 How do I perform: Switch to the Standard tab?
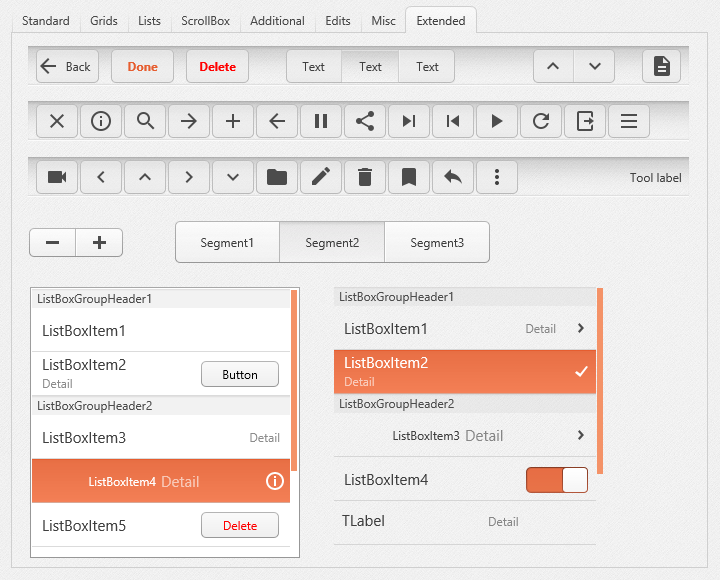click(46, 21)
